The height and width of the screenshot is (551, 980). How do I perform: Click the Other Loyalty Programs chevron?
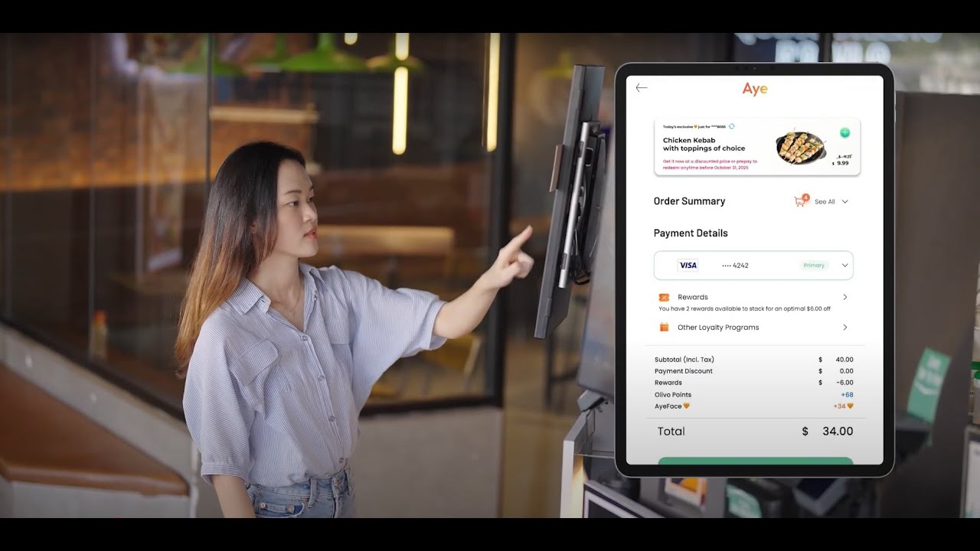(x=845, y=328)
